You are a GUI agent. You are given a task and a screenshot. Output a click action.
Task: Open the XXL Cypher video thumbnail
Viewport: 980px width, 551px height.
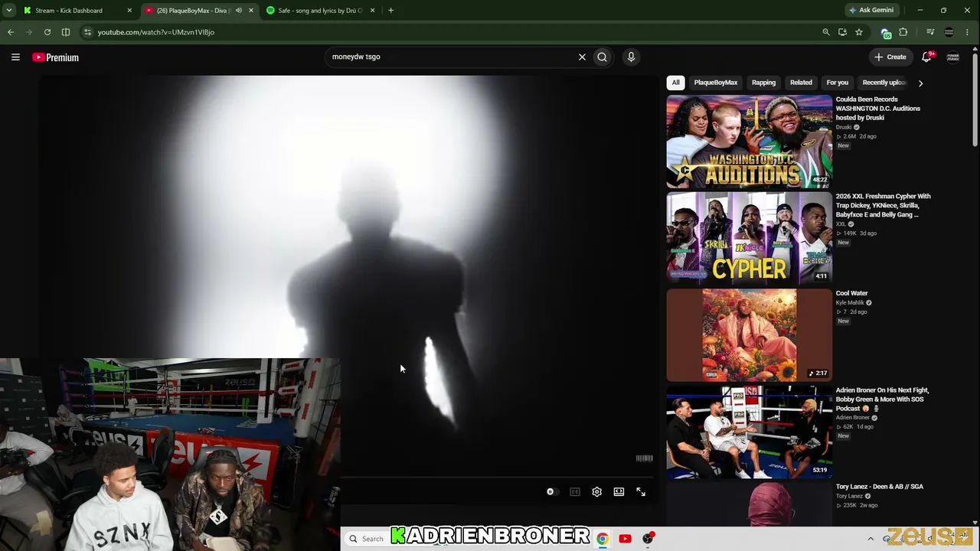pos(749,238)
